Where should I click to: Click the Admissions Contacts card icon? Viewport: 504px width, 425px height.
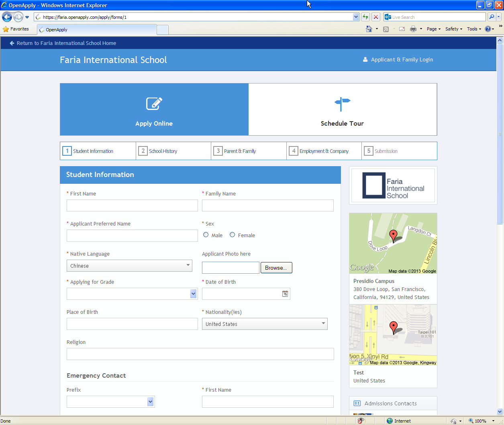pos(357,403)
